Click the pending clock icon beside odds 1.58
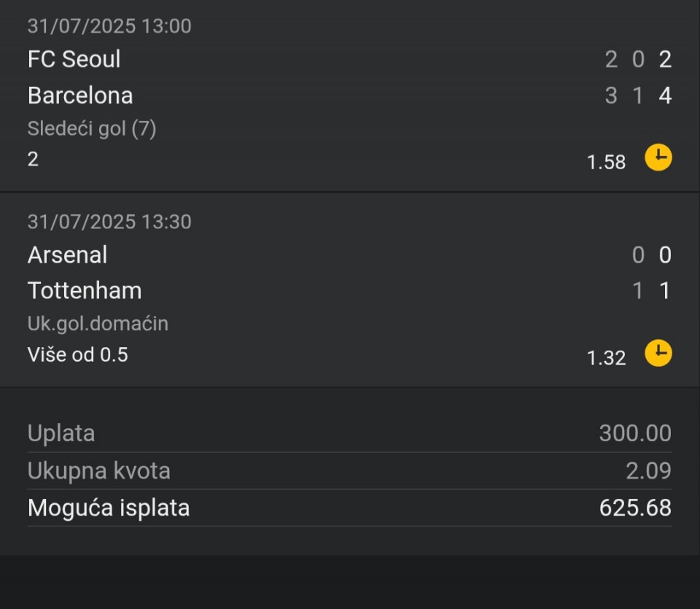The image size is (700, 609). point(658,157)
